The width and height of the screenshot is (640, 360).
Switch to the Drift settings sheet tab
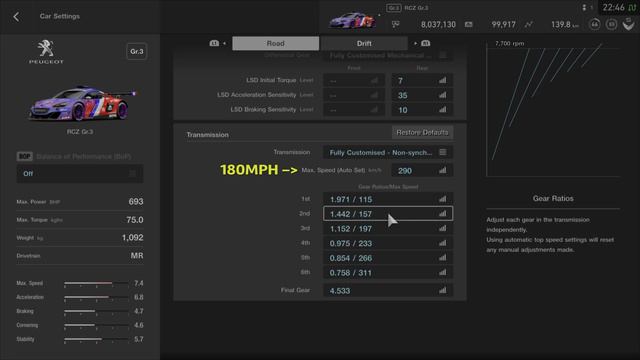tap(364, 43)
